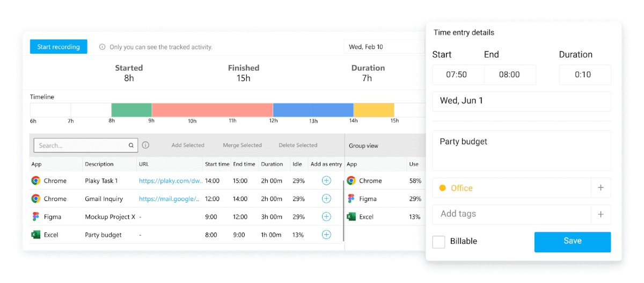This screenshot has height=283, width=644.
Task: Click Excel icon in Group view list
Action: (x=352, y=217)
